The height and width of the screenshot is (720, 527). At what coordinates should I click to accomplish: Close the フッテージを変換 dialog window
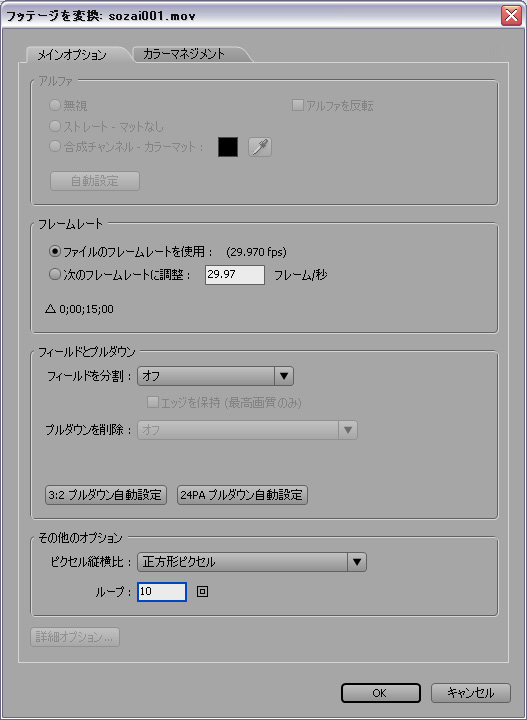(x=511, y=16)
